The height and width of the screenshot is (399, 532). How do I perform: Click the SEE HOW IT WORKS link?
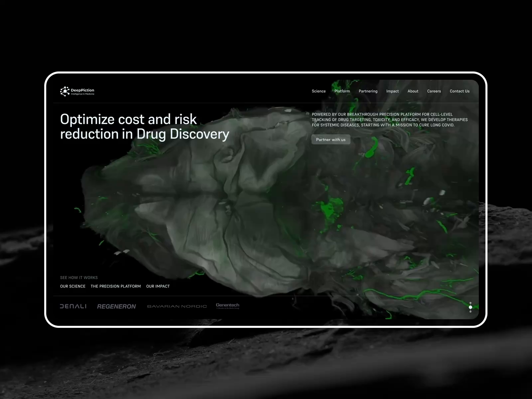[x=79, y=277]
